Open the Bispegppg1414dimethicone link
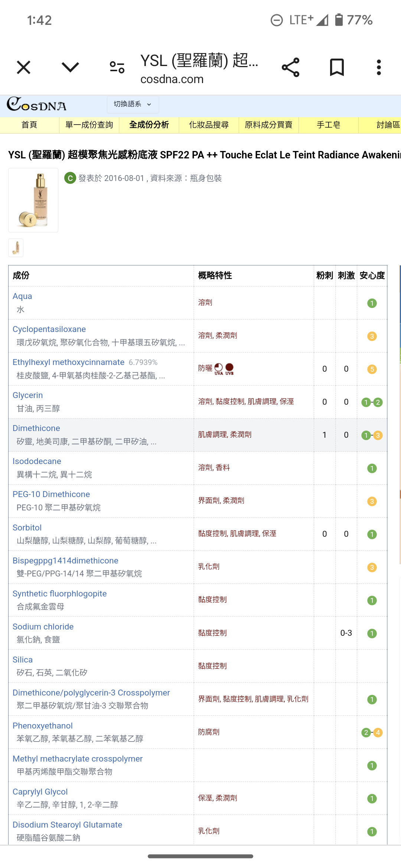Screen dimensions: 401x868 click(65, 561)
